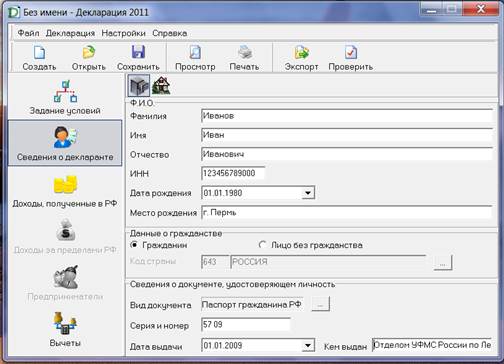Click the Вид документа value field
This screenshot has width=504, height=364.
tap(252, 305)
